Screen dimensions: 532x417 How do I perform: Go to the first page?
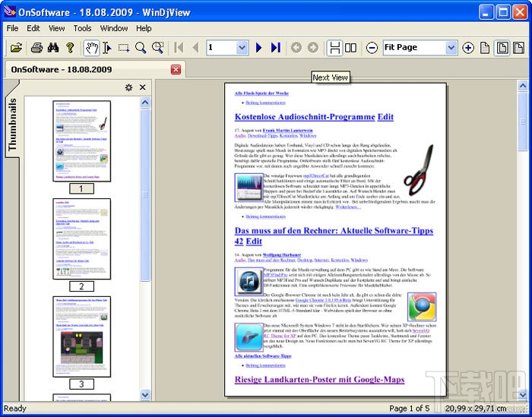pos(179,48)
